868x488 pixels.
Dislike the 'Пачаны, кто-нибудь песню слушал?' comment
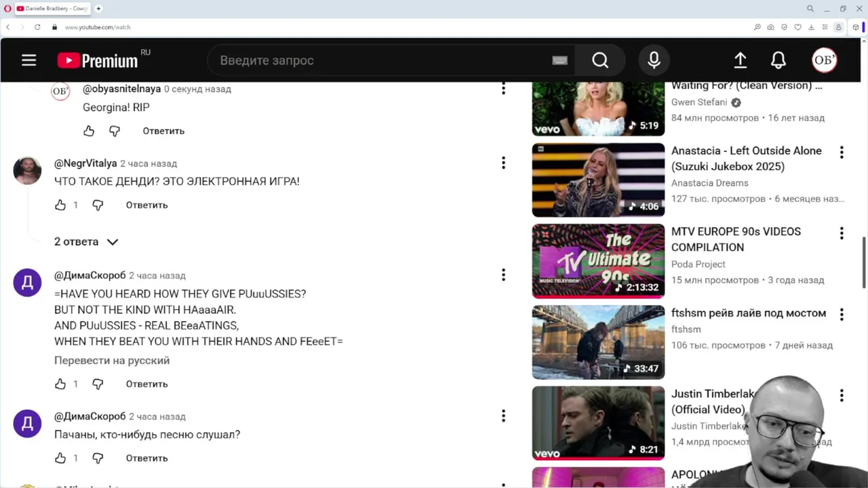98,458
